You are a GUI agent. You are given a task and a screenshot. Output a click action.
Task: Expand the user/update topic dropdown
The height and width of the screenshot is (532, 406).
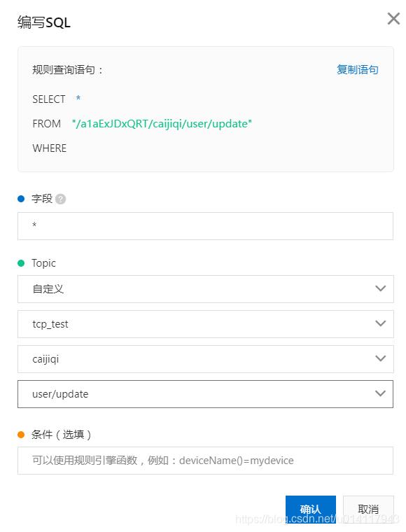tap(205, 394)
